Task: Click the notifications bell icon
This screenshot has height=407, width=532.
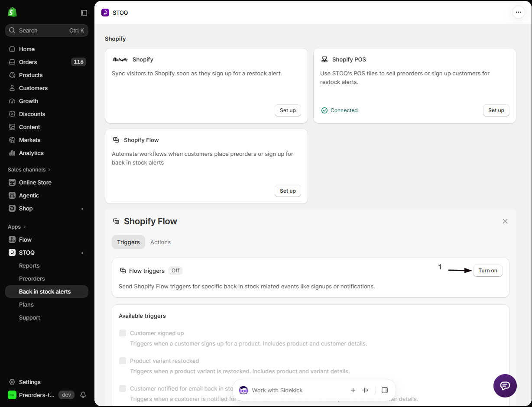Action: (83, 395)
